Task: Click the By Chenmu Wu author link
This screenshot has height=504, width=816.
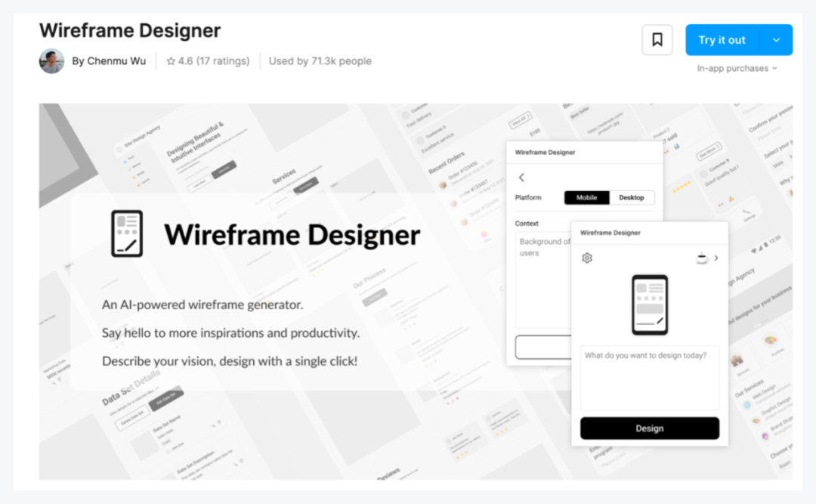Action: (x=109, y=61)
